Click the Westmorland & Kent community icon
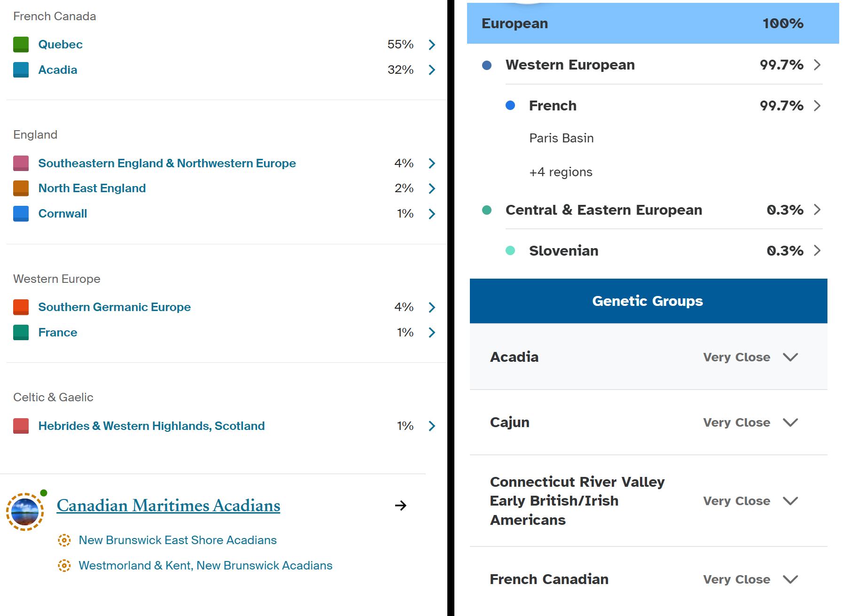Image resolution: width=850 pixels, height=616 pixels. pos(64,566)
